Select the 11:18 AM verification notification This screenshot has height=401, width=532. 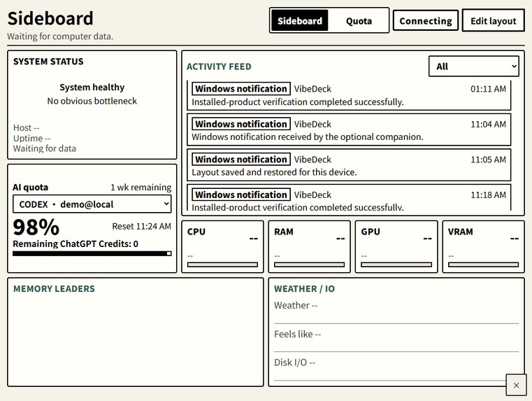coord(349,197)
